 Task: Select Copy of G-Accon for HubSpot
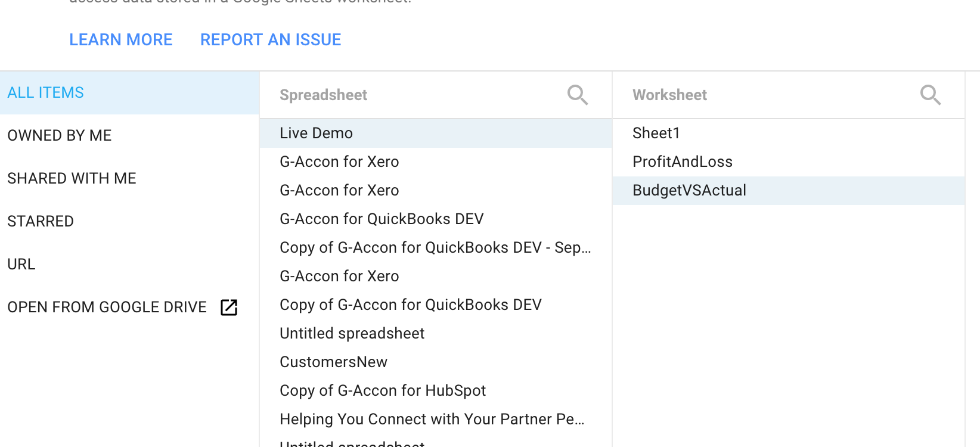click(x=383, y=391)
